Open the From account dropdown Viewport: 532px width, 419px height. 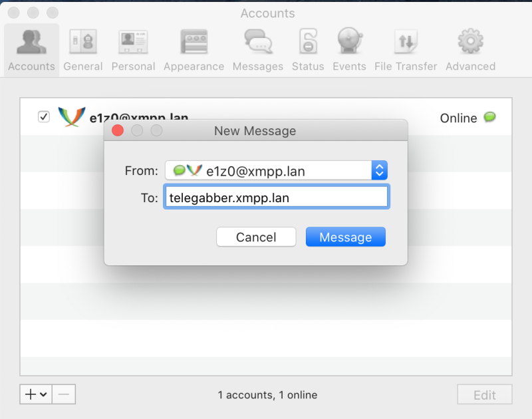pyautogui.click(x=276, y=170)
